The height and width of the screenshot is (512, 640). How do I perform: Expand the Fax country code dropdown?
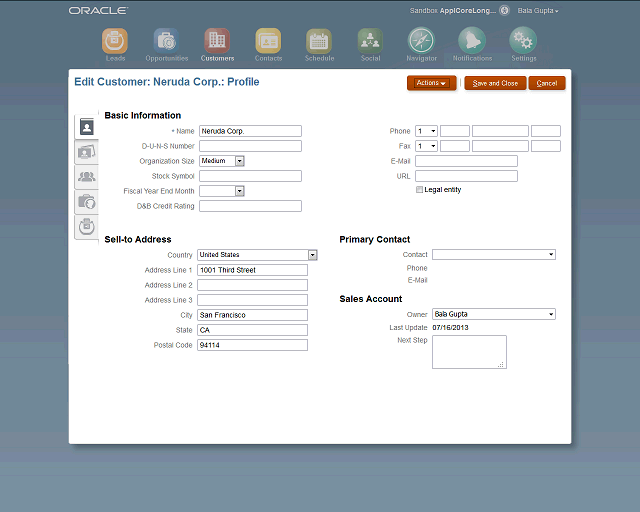pos(426,146)
